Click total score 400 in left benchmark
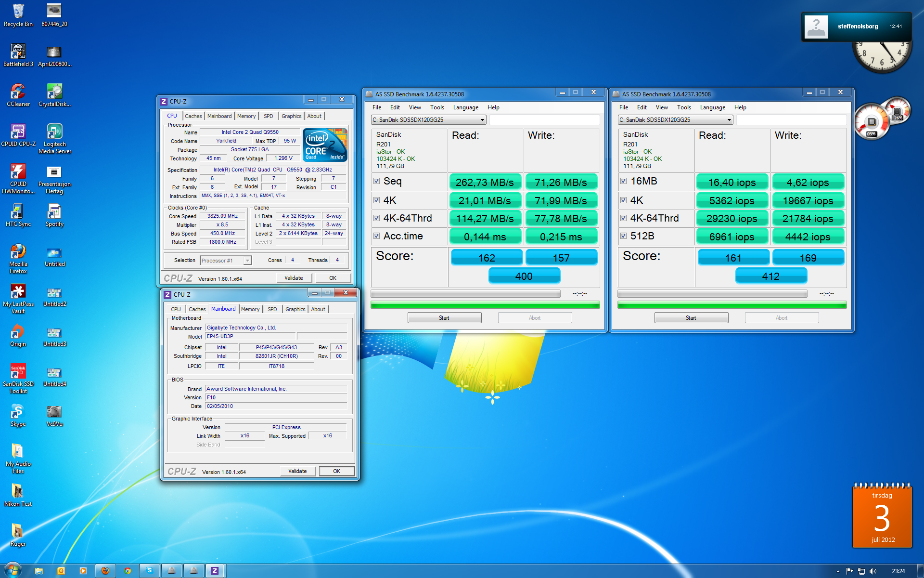The height and width of the screenshot is (578, 924). point(524,276)
